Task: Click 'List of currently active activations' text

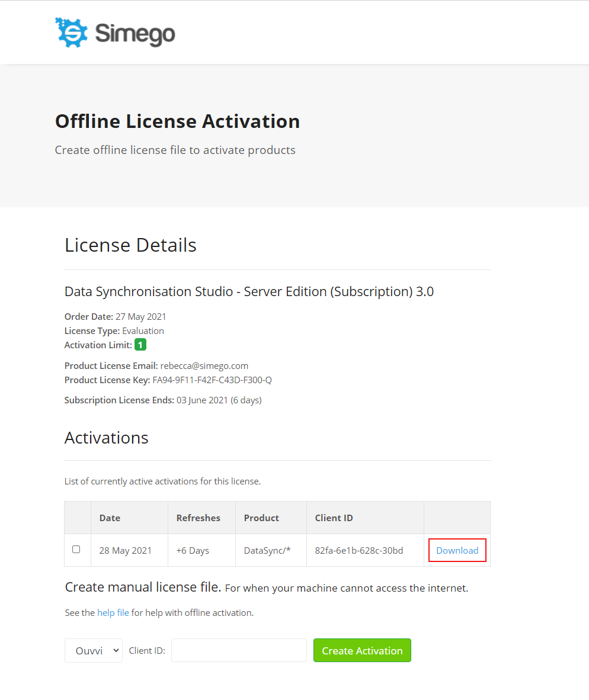Action: click(x=162, y=481)
